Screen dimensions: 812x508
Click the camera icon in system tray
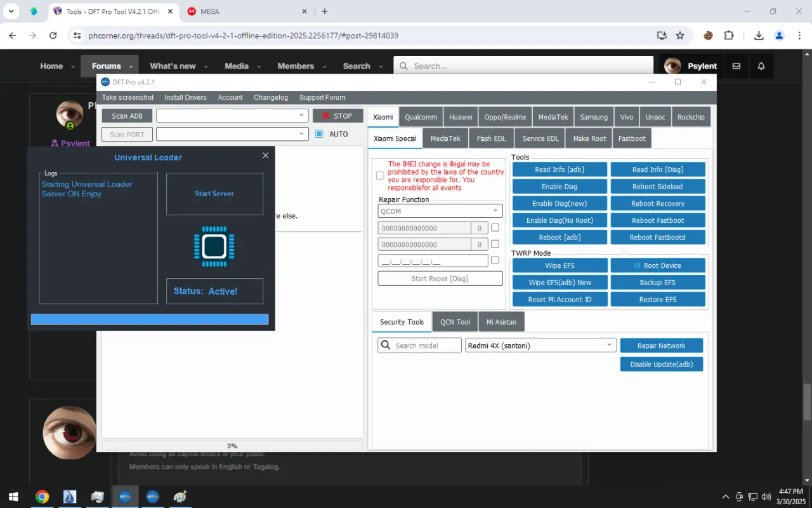(x=740, y=497)
